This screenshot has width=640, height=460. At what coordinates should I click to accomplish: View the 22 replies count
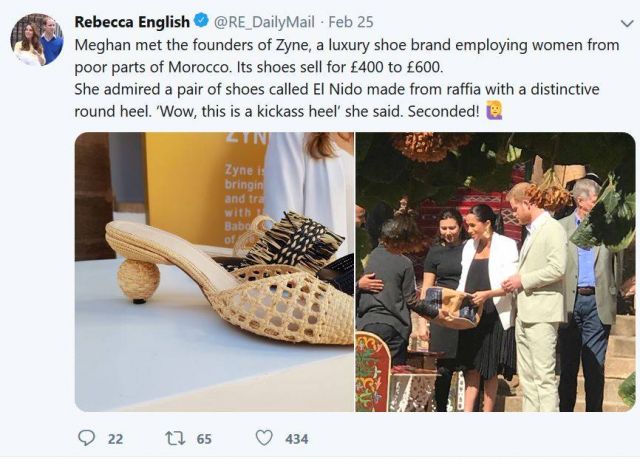coord(115,438)
